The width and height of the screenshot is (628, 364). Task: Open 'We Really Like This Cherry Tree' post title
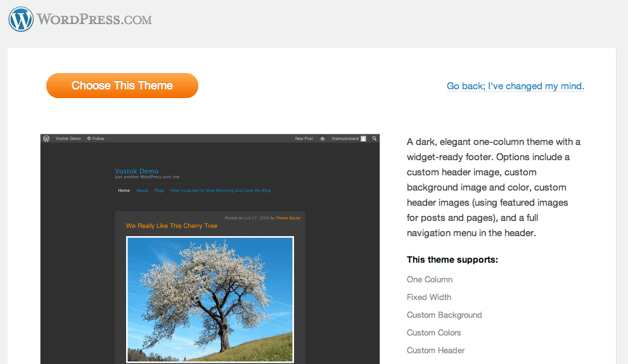[172, 225]
